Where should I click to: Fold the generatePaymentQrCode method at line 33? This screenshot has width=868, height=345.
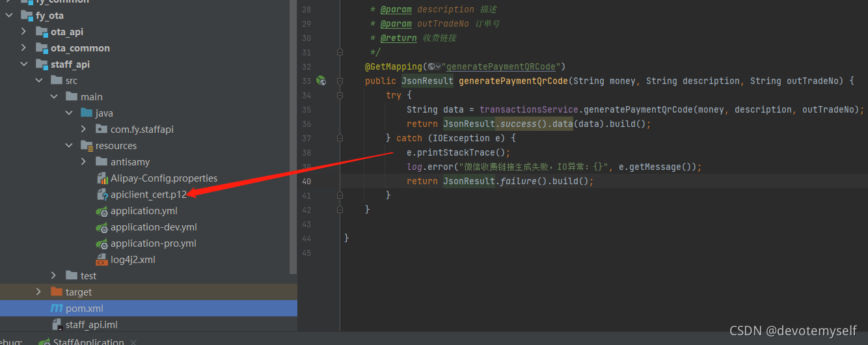pos(340,81)
